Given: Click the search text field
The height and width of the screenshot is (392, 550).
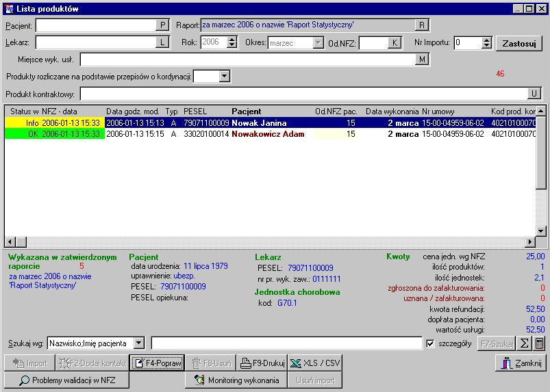Looking at the screenshot, I should (x=286, y=343).
